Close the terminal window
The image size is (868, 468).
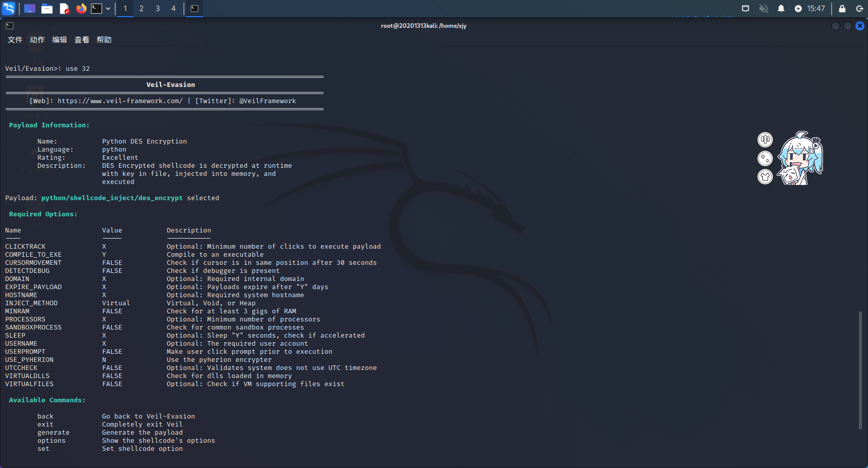pos(860,26)
